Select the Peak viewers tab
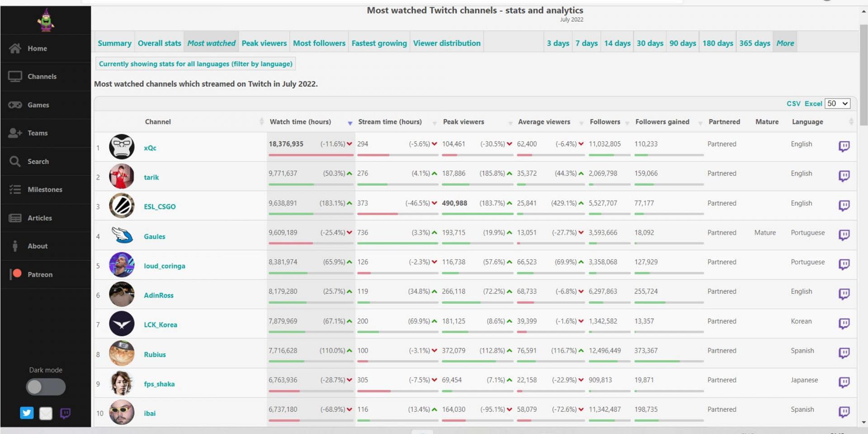868x434 pixels. click(x=264, y=43)
